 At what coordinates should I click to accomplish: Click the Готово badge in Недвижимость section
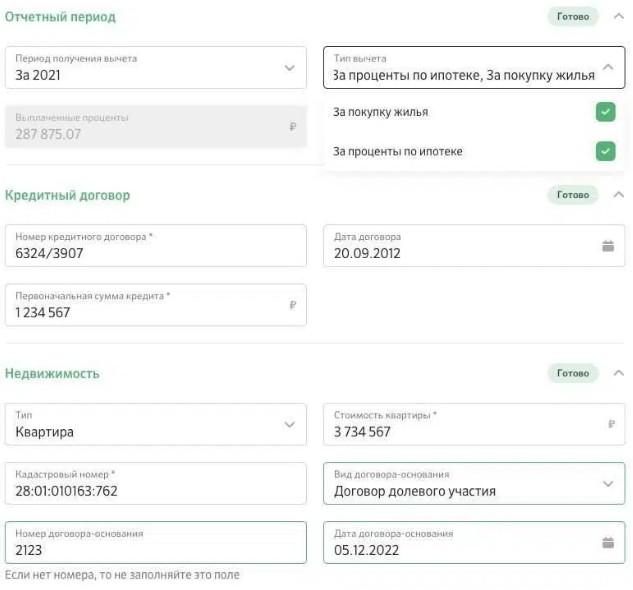(x=573, y=373)
